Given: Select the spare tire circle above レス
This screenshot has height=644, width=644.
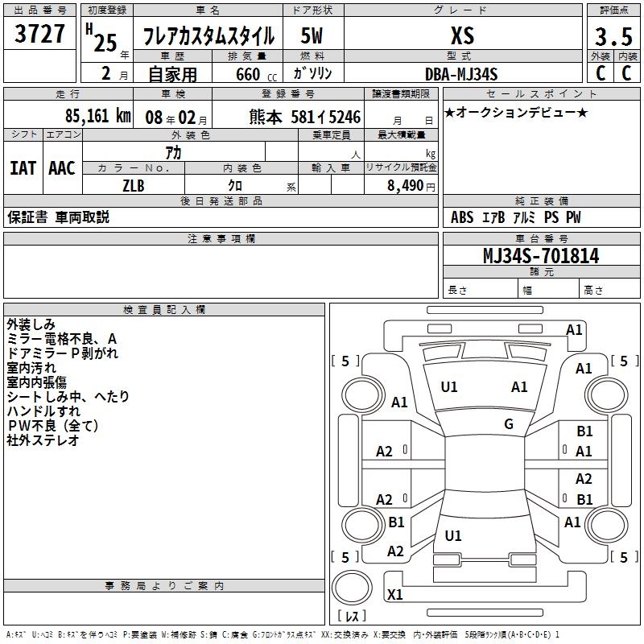Looking at the screenshot, I should pos(352,588).
